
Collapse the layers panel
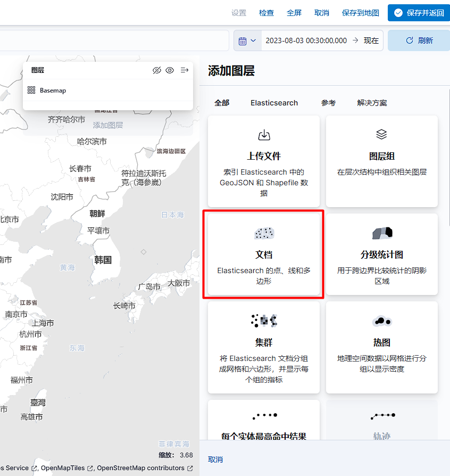coord(185,70)
